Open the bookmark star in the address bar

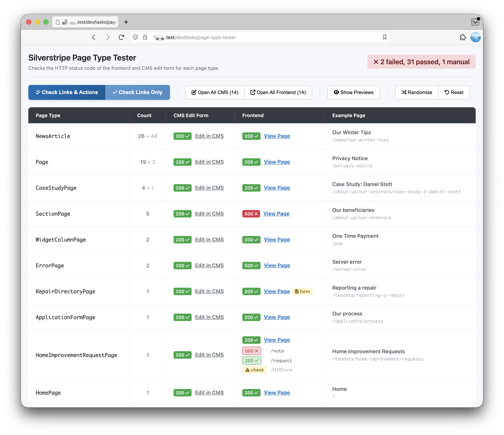[x=385, y=37]
